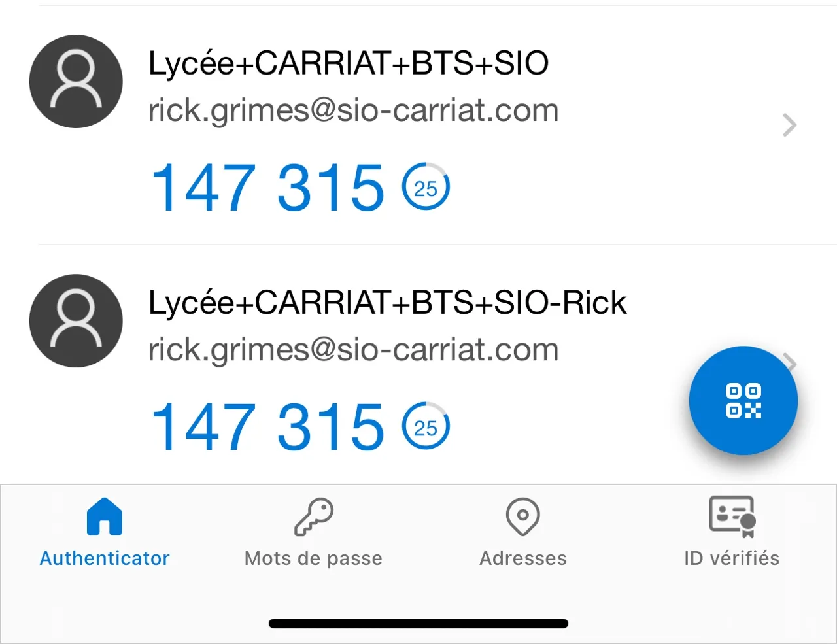837x644 pixels.
Task: Expand the Lycée+CARRIAT+BTS+SIO account chevron
Action: pos(790,125)
